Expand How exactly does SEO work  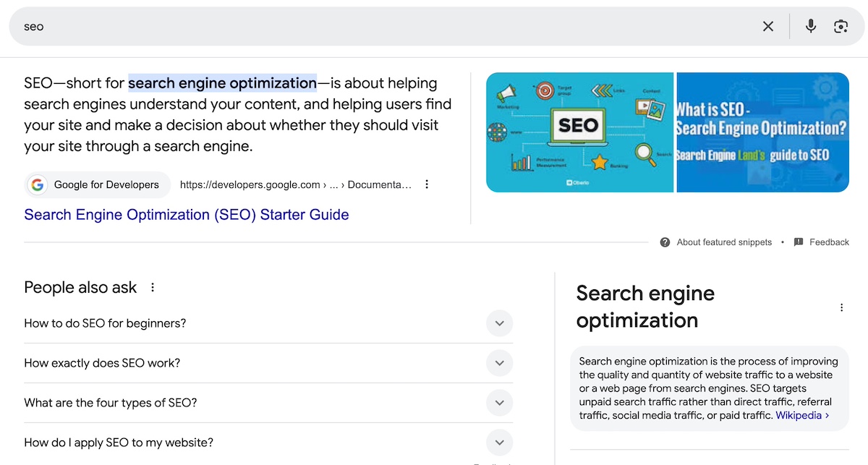pyautogui.click(x=499, y=363)
